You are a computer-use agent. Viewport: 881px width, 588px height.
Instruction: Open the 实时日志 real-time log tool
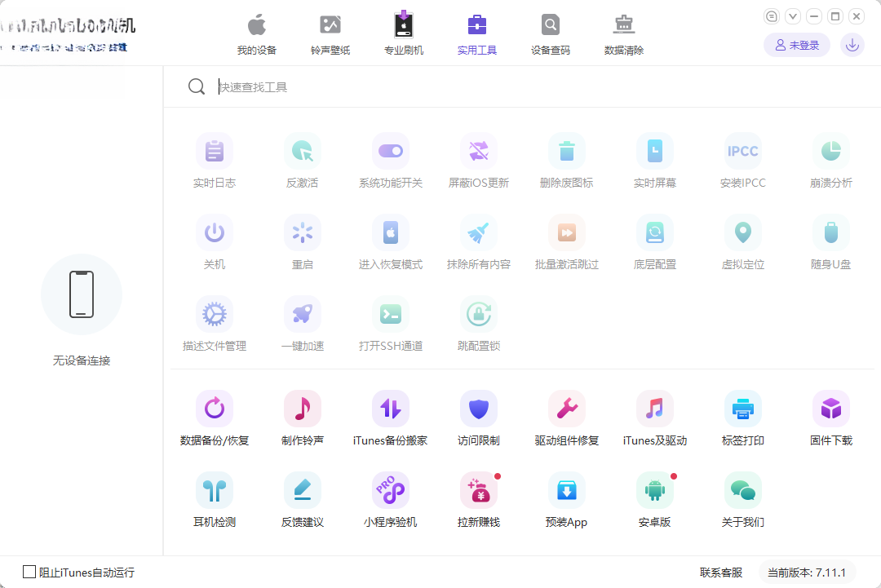point(214,151)
